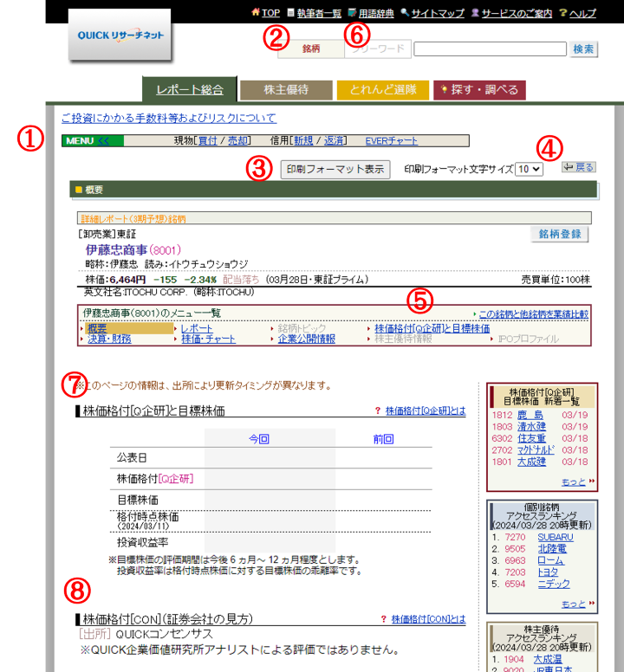The width and height of the screenshot is (624, 672).
Task: Click the 今回 column header
Action: [259, 439]
